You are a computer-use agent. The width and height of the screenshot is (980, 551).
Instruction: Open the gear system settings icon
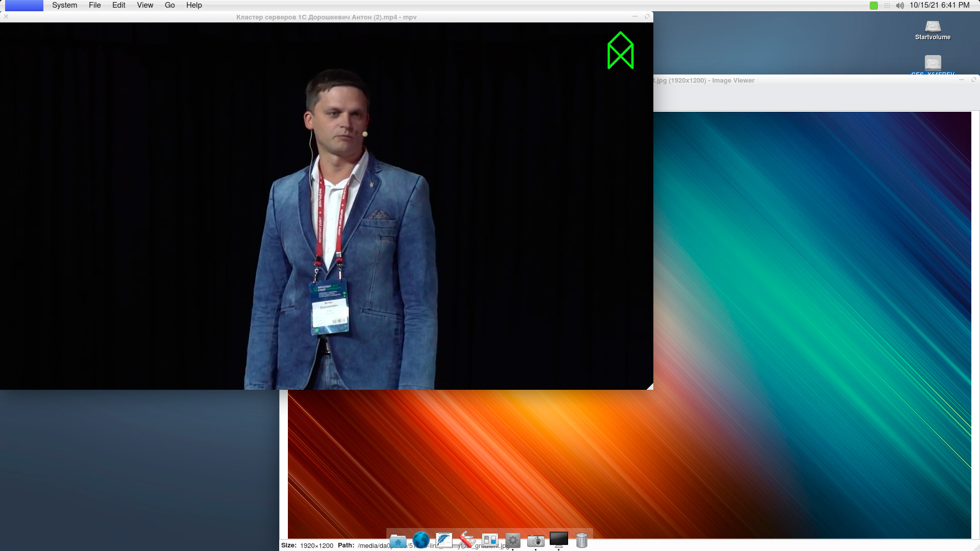513,540
